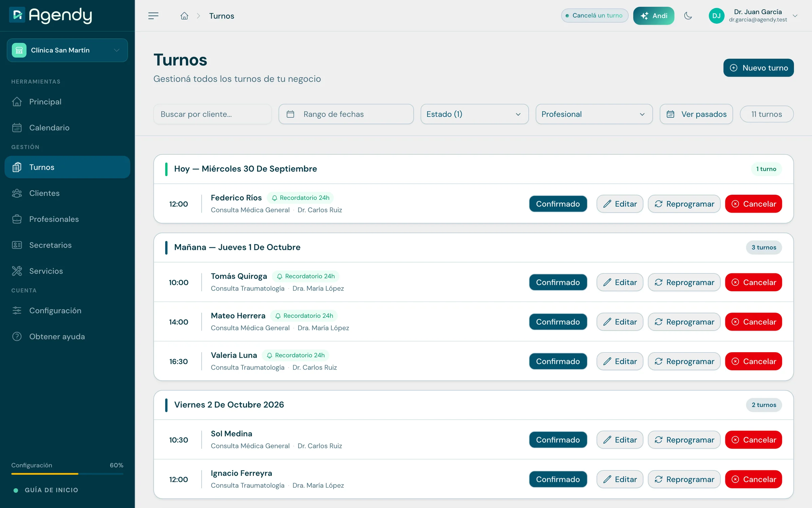
Task: Open Clientes in the sidebar
Action: click(x=67, y=193)
